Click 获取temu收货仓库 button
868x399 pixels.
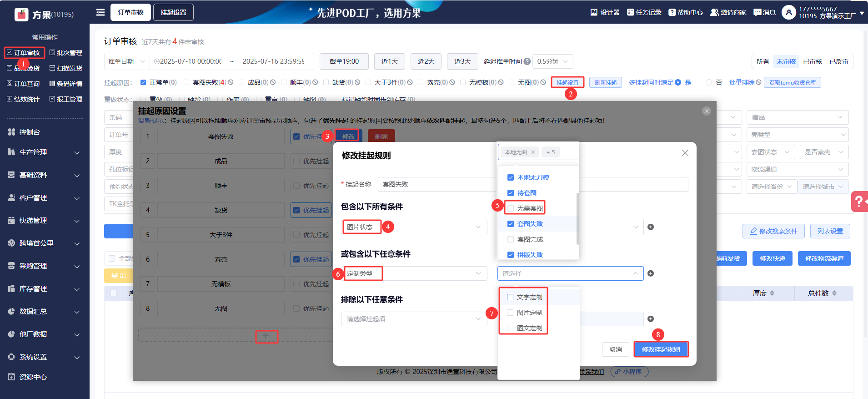(x=793, y=82)
